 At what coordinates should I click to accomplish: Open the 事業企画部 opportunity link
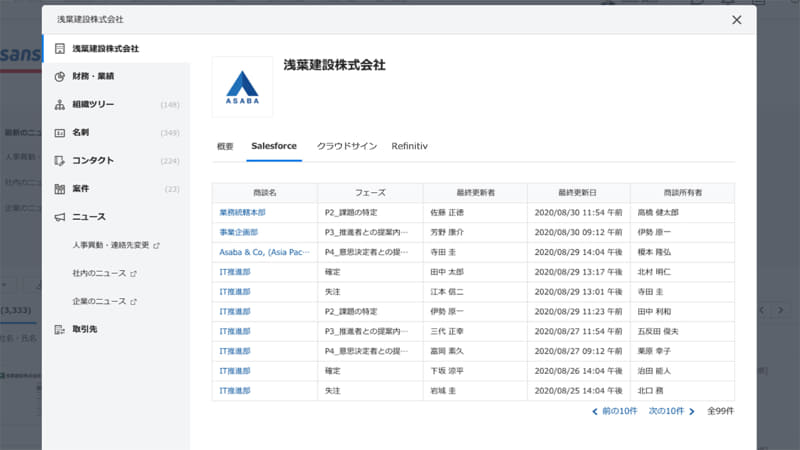point(239,232)
